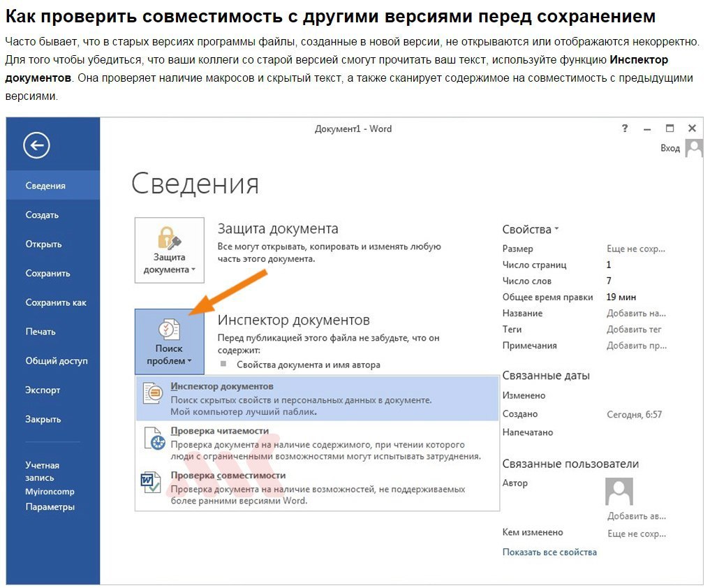Click the account avatar next to Вход
Image resolution: width=710 pixels, height=588 pixels.
[x=694, y=147]
